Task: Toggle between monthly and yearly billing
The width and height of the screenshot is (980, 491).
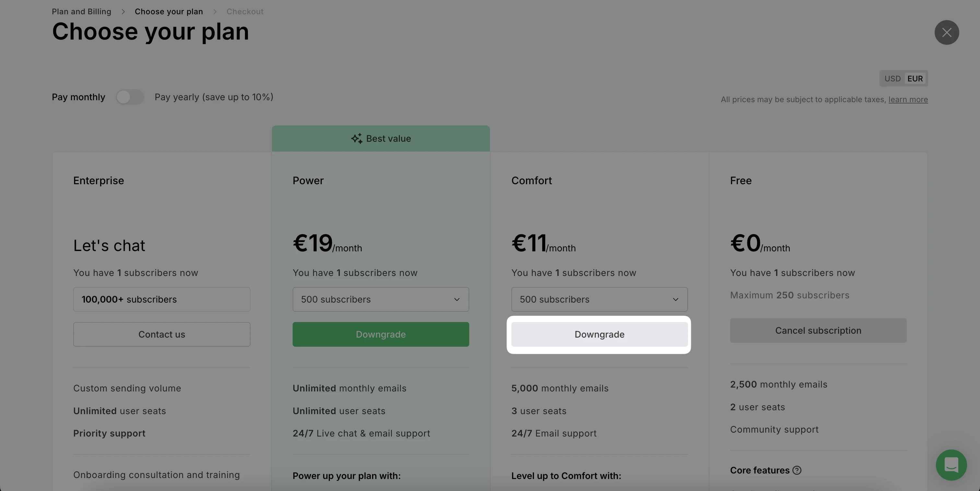Action: [130, 97]
